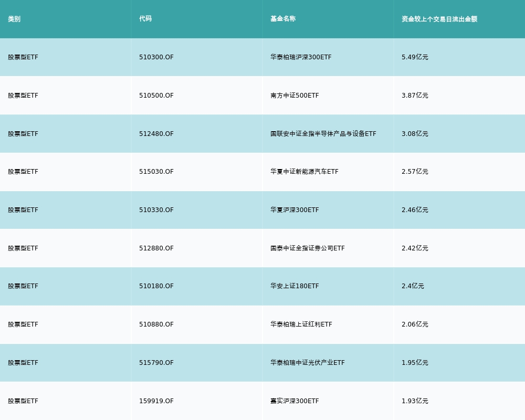Click fund name 华泰柏瑞中证光伏产业ETF
Image resolution: width=525 pixels, height=420 pixels.
click(x=307, y=362)
